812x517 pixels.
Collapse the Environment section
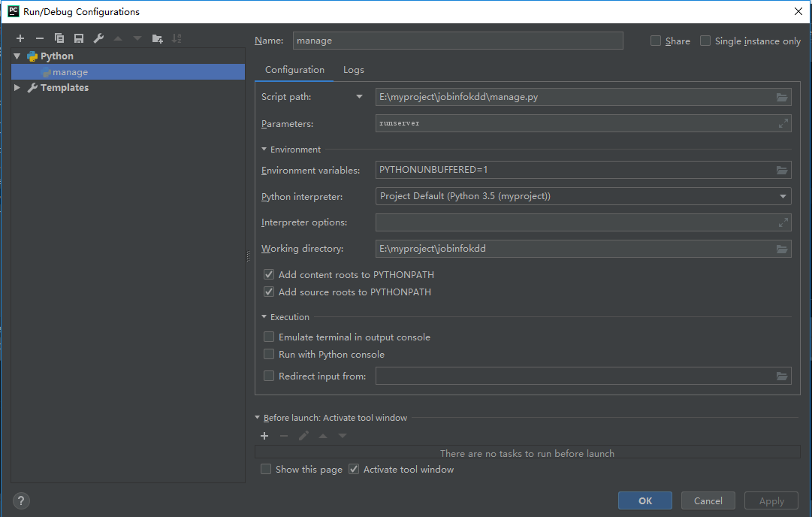[x=264, y=150]
